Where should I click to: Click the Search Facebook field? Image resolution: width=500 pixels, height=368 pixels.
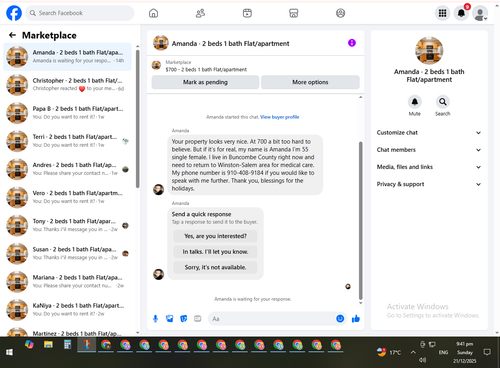80,13
